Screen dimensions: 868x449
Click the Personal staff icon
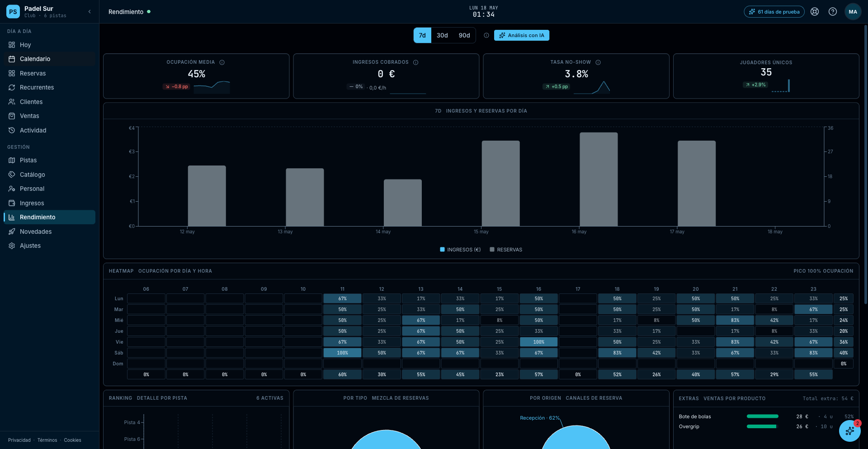[12, 189]
